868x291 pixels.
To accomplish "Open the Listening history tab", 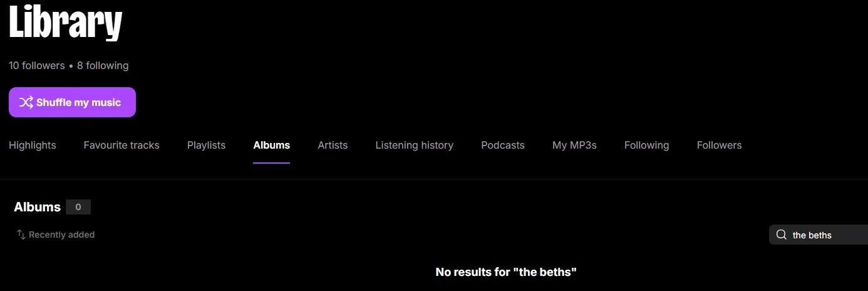I will point(414,145).
